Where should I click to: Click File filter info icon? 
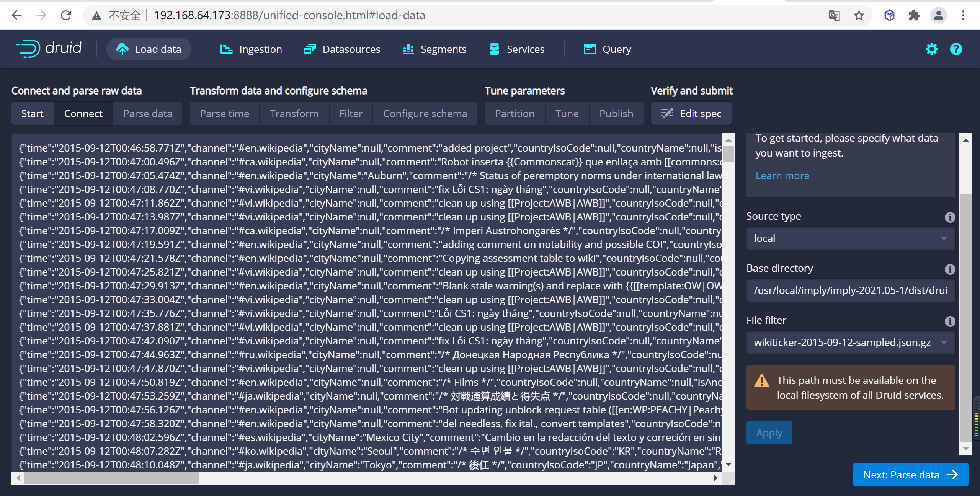click(x=950, y=321)
